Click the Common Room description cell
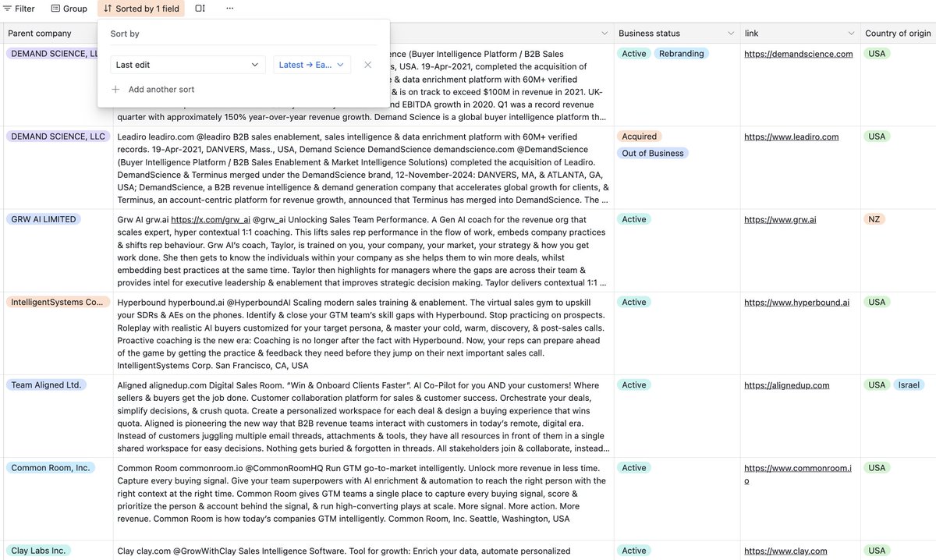The width and height of the screenshot is (936, 560). [x=363, y=498]
